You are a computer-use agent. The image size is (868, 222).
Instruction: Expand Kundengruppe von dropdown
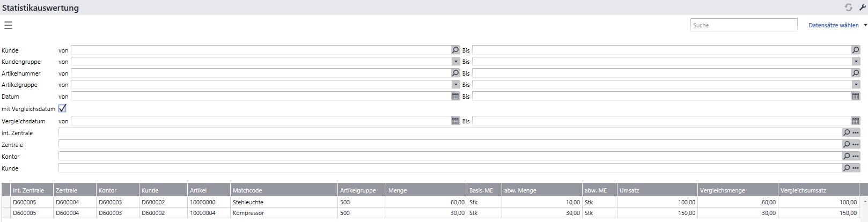tap(455, 62)
